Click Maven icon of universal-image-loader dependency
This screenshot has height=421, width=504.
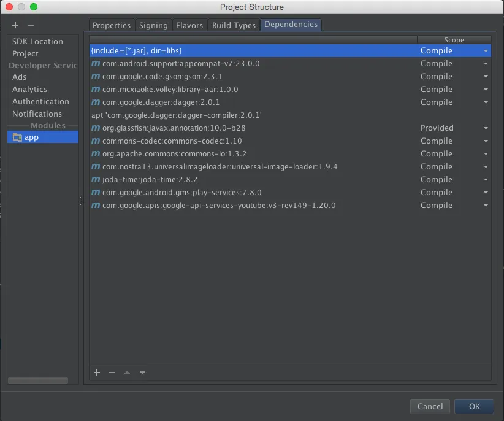[x=96, y=166]
